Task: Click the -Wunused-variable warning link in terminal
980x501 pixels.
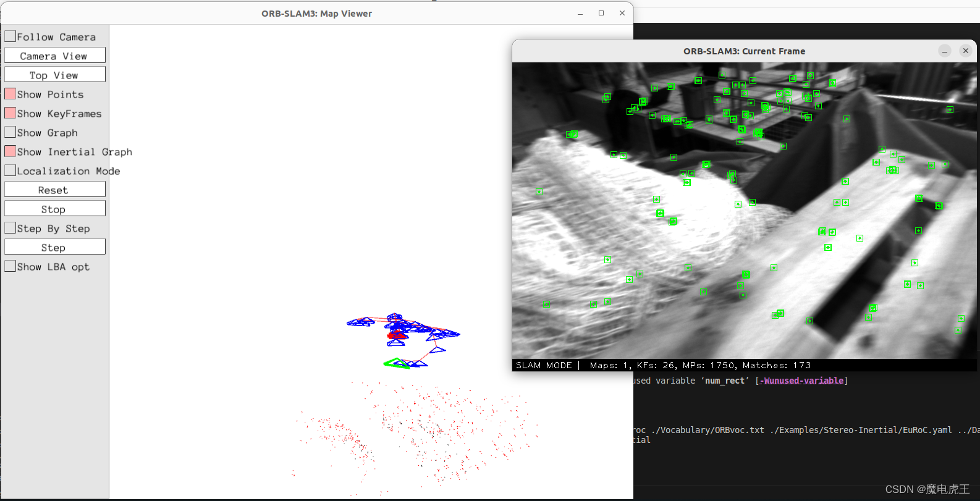Action: (801, 381)
